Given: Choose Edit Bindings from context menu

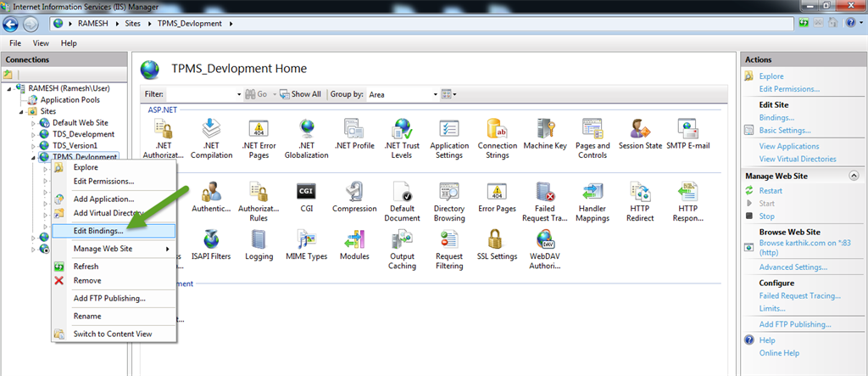Looking at the screenshot, I should click(x=114, y=231).
